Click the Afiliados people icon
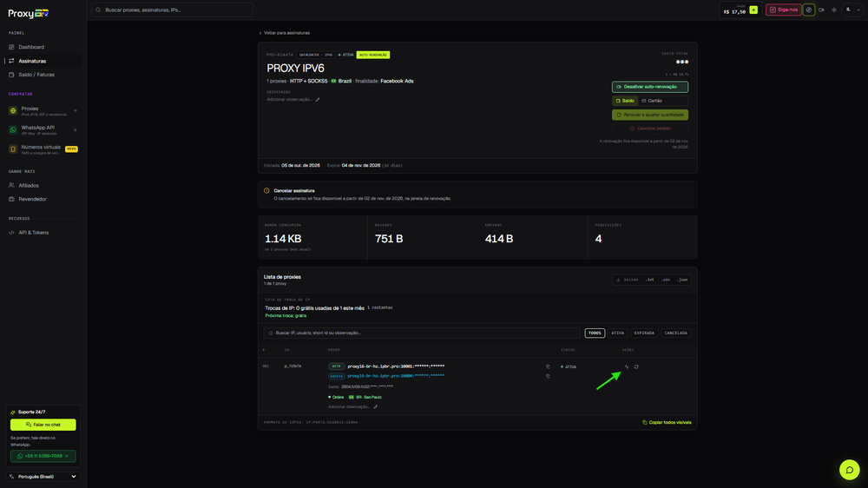868x488 pixels. click(11, 186)
